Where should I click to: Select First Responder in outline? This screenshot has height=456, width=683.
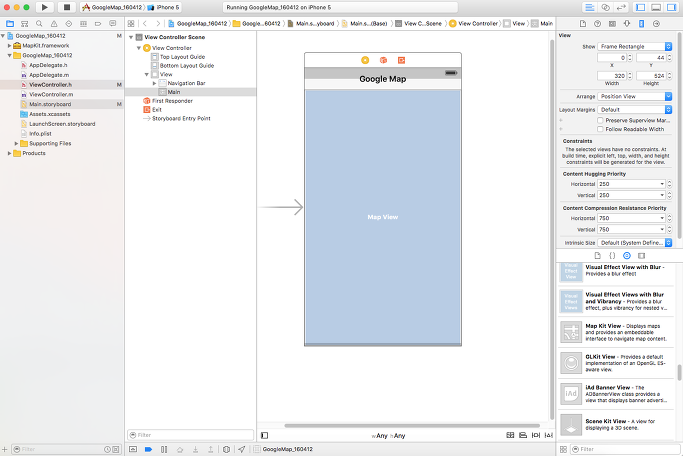pyautogui.click(x=172, y=101)
